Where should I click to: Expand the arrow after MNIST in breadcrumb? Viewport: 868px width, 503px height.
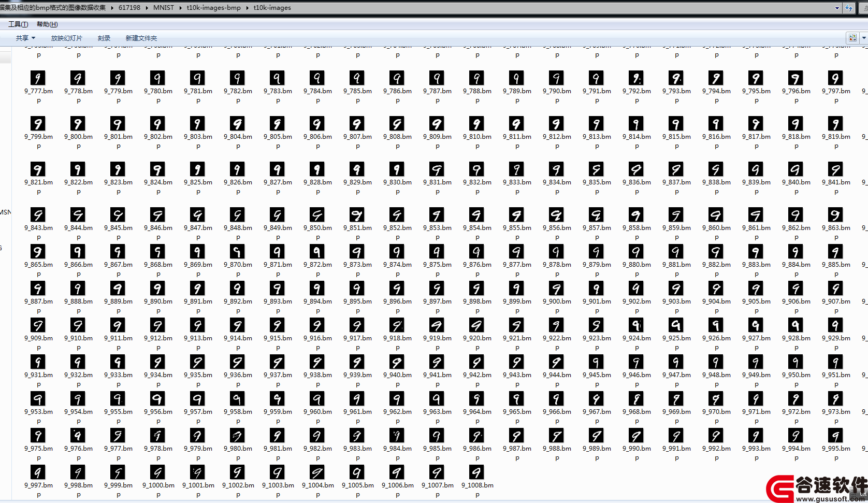pyautogui.click(x=181, y=8)
